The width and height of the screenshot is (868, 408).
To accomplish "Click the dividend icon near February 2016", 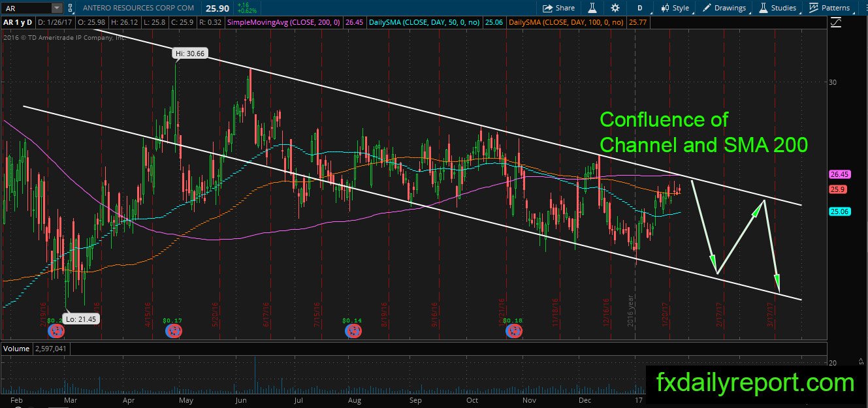I will point(57,330).
